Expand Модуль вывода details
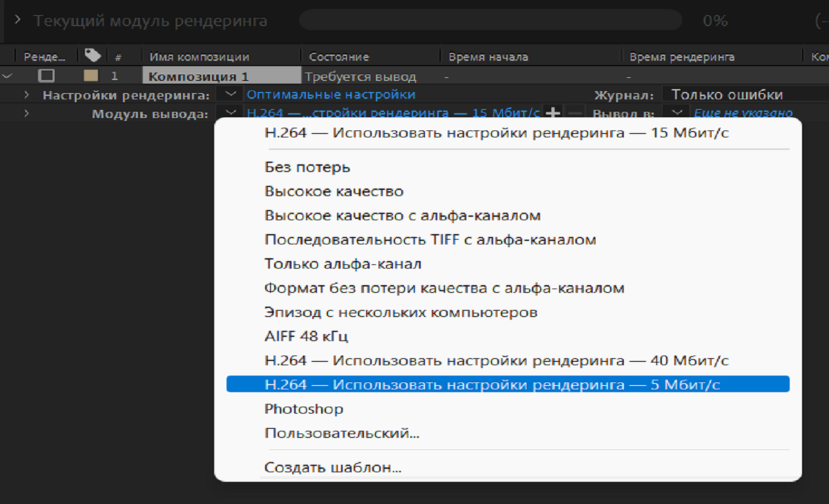 point(26,113)
